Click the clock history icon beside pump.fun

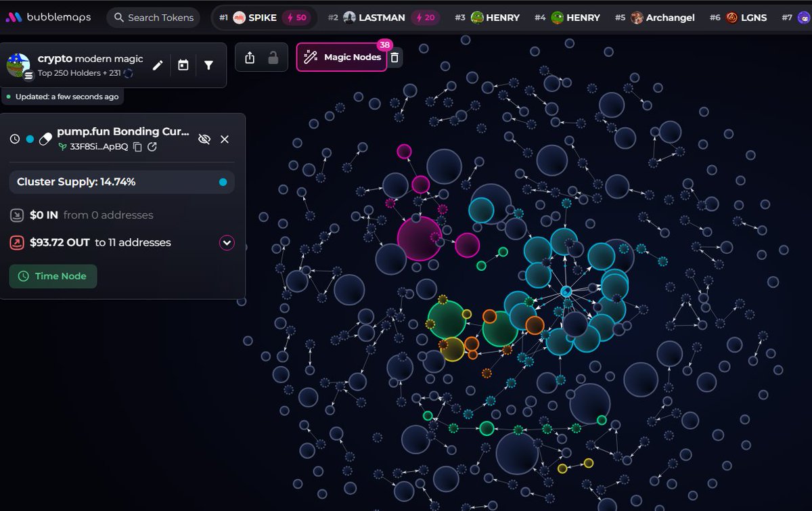15,139
